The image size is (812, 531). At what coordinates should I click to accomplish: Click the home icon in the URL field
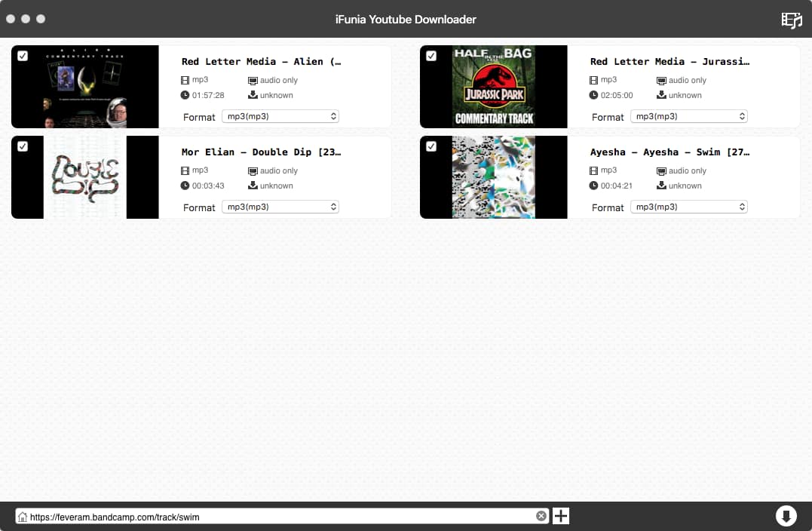click(x=25, y=516)
